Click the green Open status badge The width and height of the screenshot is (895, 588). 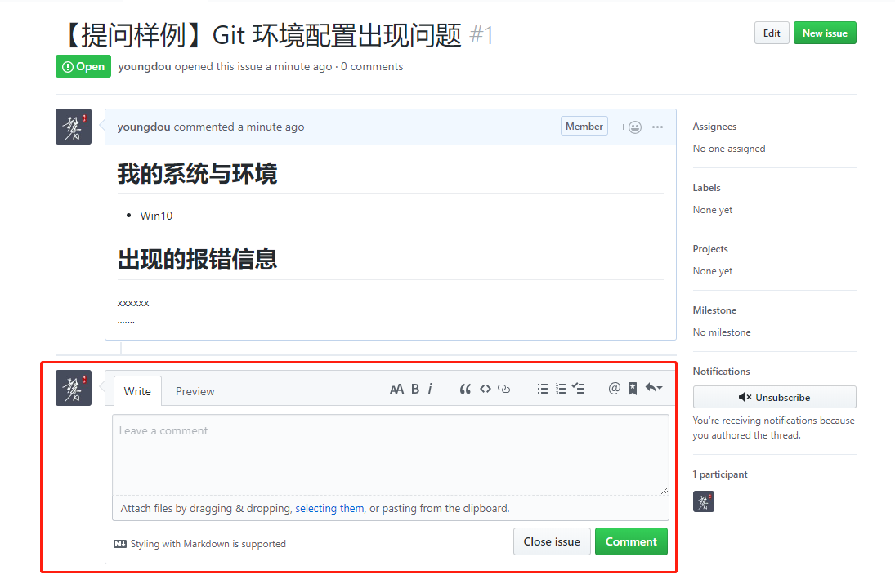click(x=83, y=67)
